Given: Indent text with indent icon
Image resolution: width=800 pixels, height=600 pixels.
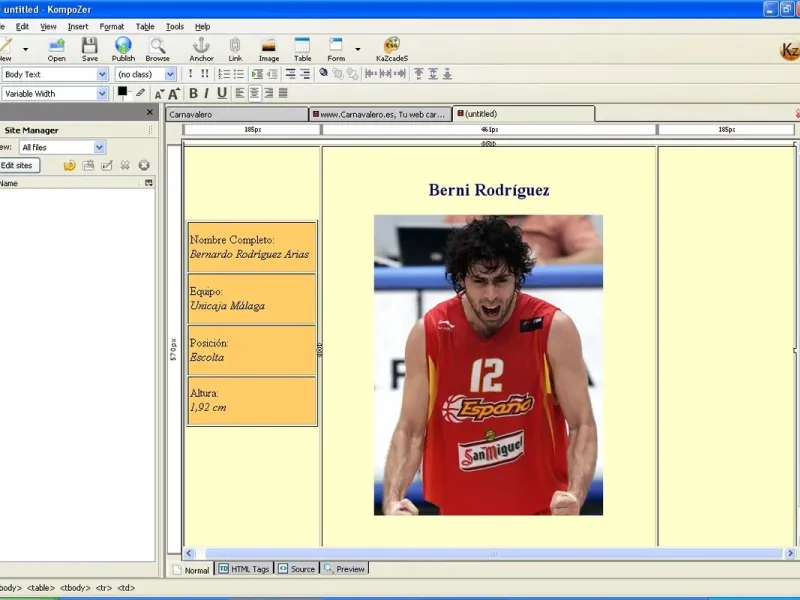Looking at the screenshot, I should [x=257, y=74].
